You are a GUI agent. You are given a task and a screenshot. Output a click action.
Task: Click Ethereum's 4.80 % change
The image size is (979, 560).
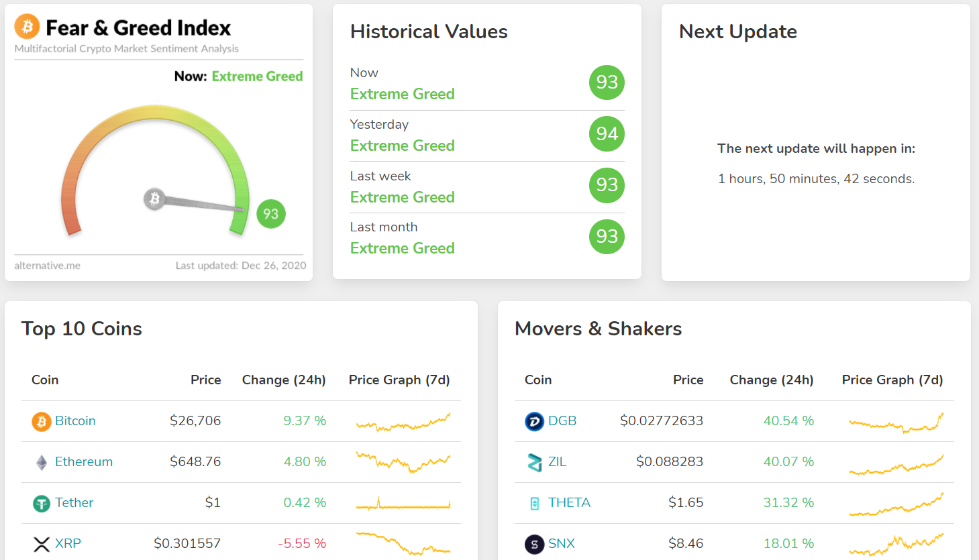tap(305, 461)
